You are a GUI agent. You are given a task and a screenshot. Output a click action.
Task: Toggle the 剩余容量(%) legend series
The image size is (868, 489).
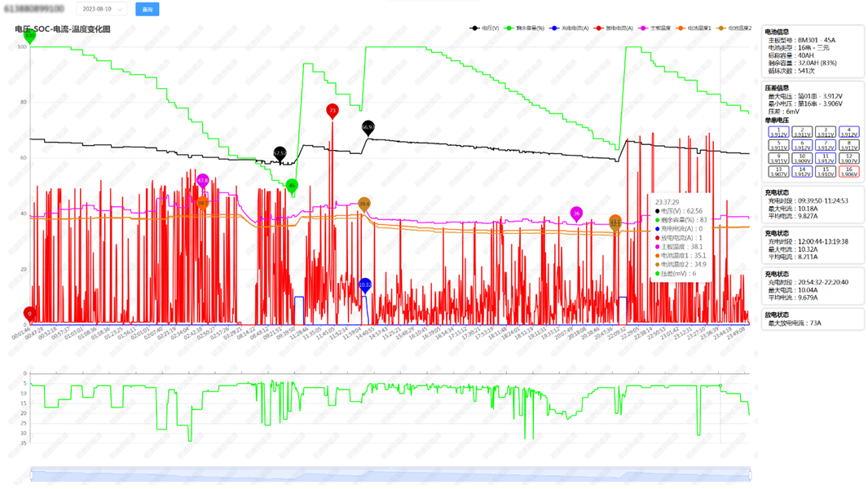coord(525,29)
